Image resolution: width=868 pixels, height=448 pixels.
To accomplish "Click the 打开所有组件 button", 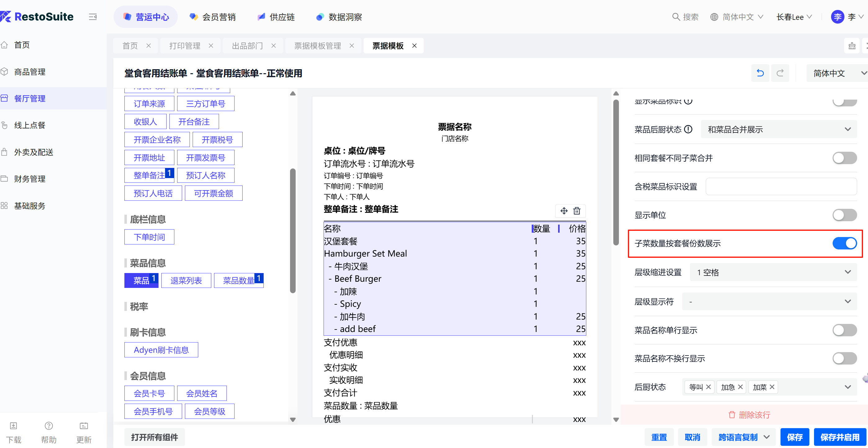I will pyautogui.click(x=154, y=437).
